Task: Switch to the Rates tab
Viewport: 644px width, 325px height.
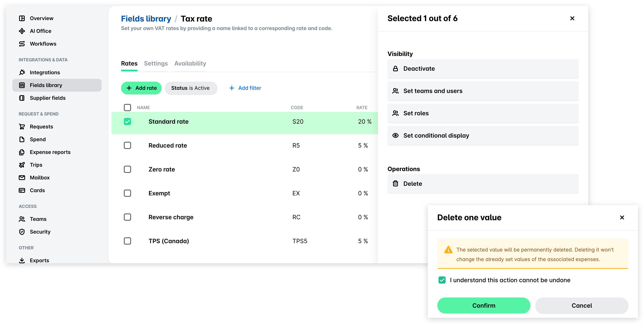Action: tap(129, 64)
